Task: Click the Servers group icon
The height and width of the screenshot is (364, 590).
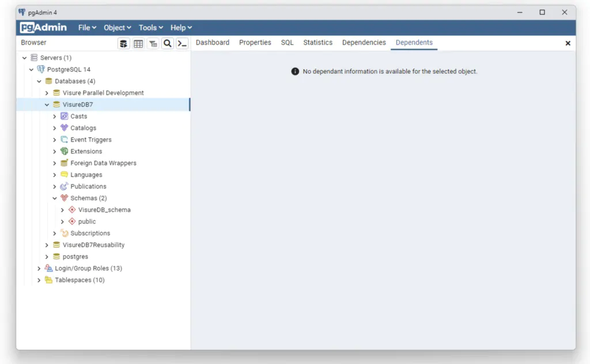Action: coord(34,58)
